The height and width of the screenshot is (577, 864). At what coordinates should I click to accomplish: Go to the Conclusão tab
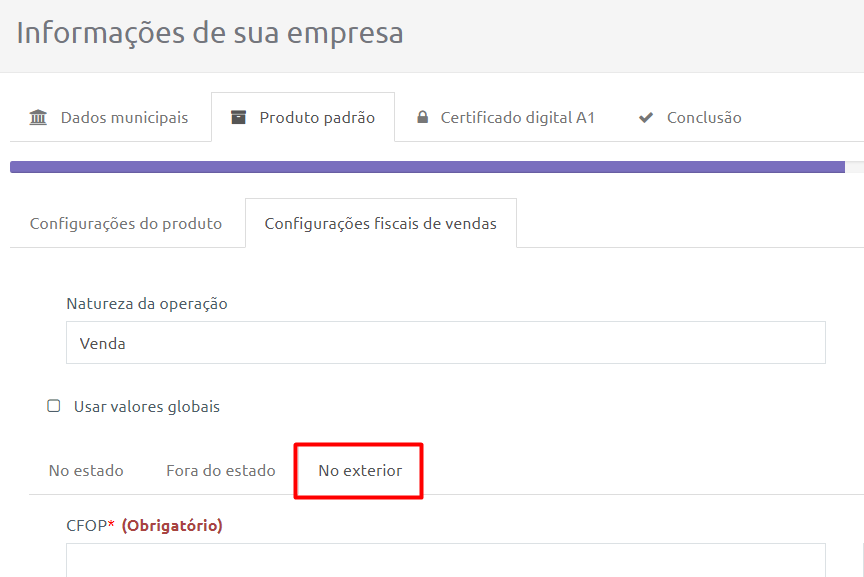[690, 117]
